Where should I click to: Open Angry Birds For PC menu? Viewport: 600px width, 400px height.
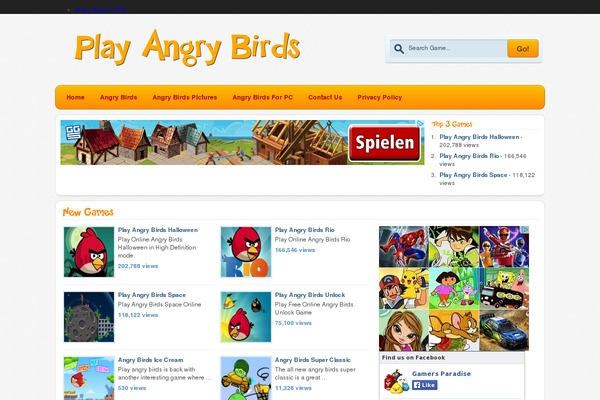pos(262,97)
